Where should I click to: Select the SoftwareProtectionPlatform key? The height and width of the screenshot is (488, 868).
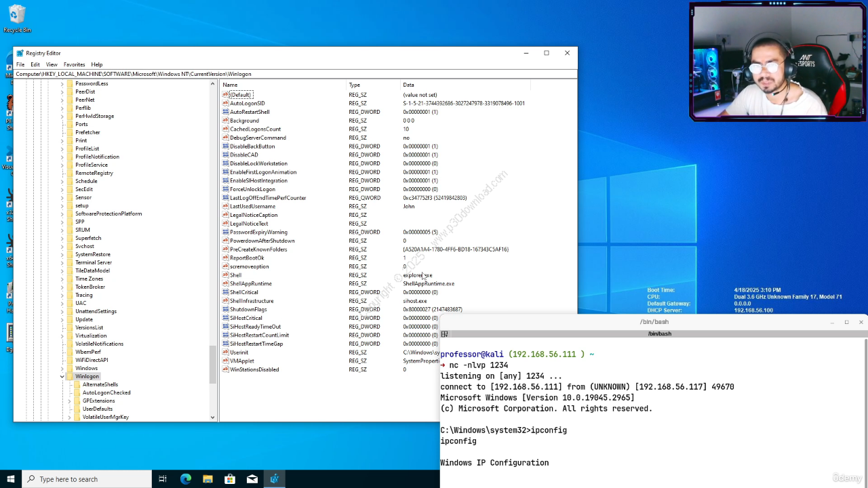point(108,213)
